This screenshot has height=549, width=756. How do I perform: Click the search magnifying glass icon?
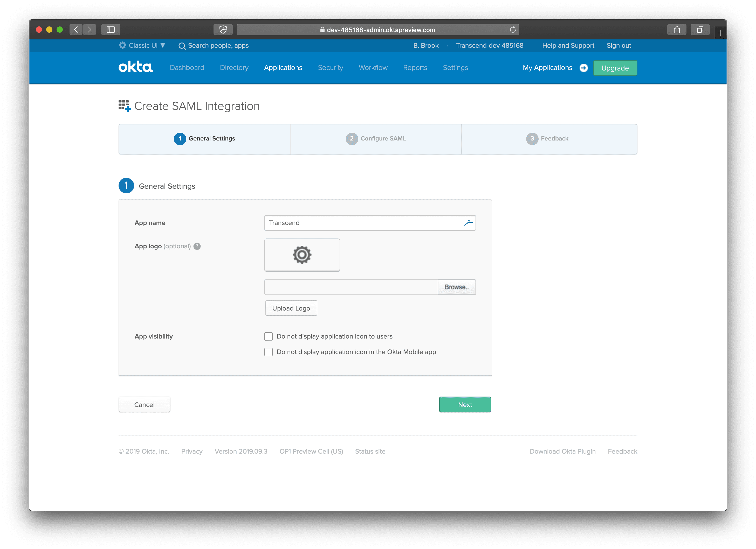point(182,46)
